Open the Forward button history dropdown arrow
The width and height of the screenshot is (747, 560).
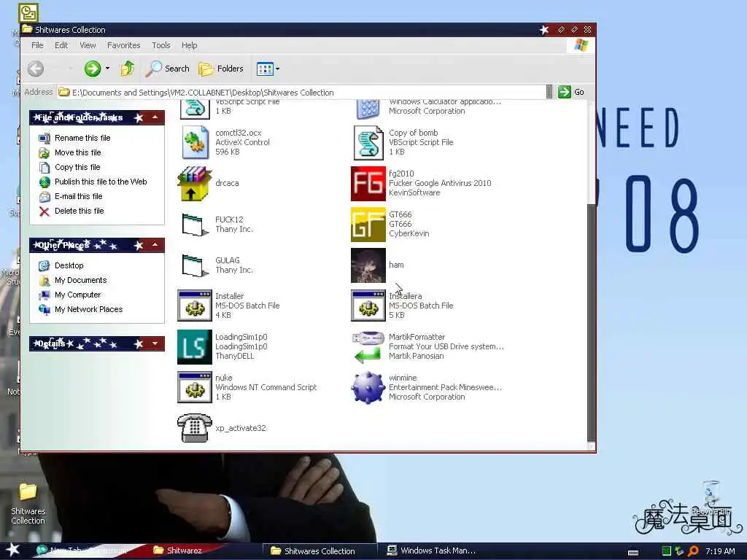(108, 69)
